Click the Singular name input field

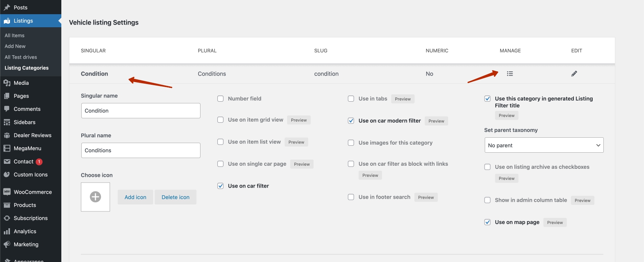[140, 110]
